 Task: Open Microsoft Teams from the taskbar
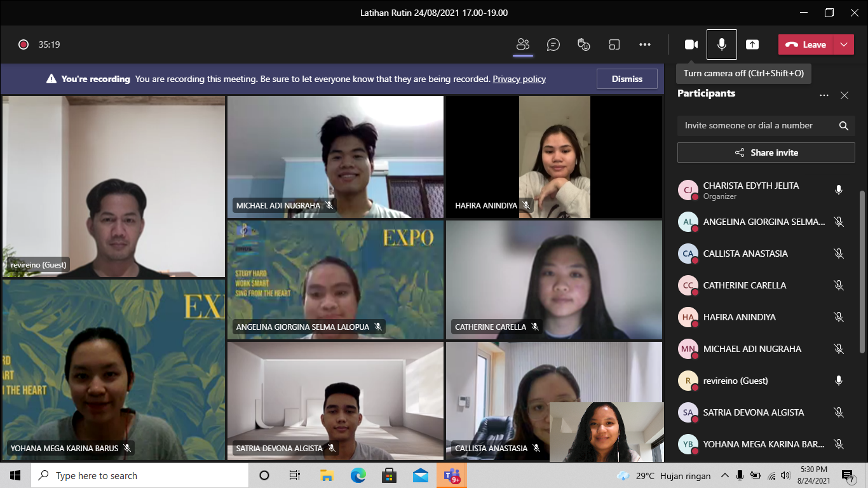tap(452, 475)
